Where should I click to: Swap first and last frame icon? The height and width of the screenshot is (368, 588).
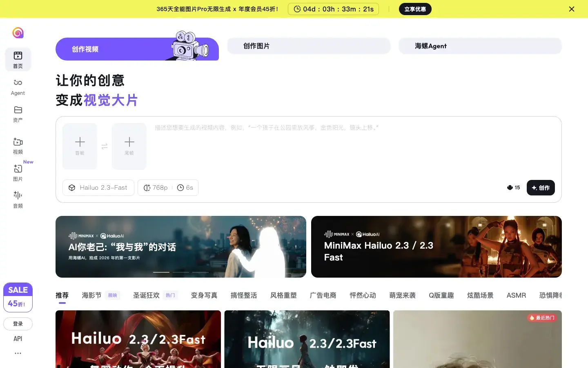click(105, 146)
